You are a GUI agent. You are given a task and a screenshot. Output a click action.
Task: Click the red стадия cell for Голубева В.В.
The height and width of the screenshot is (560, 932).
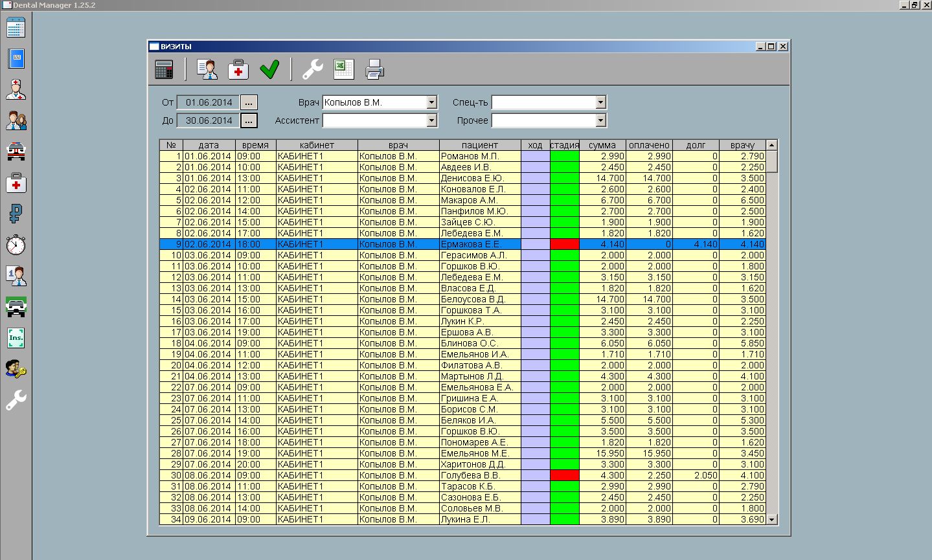[564, 475]
